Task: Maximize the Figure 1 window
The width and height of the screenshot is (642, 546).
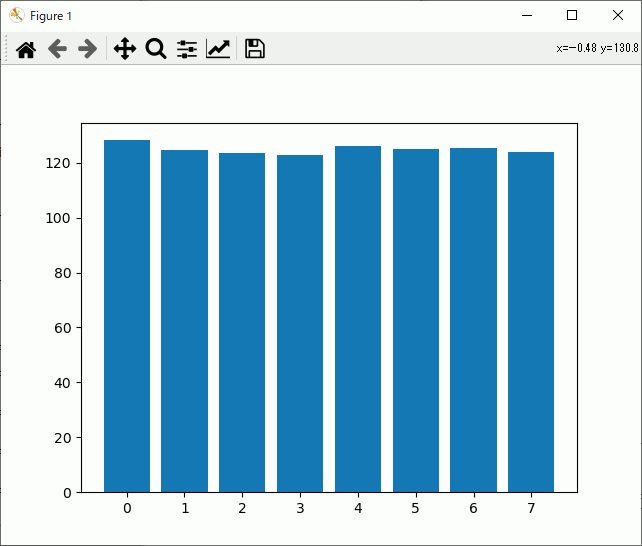Action: pos(572,16)
